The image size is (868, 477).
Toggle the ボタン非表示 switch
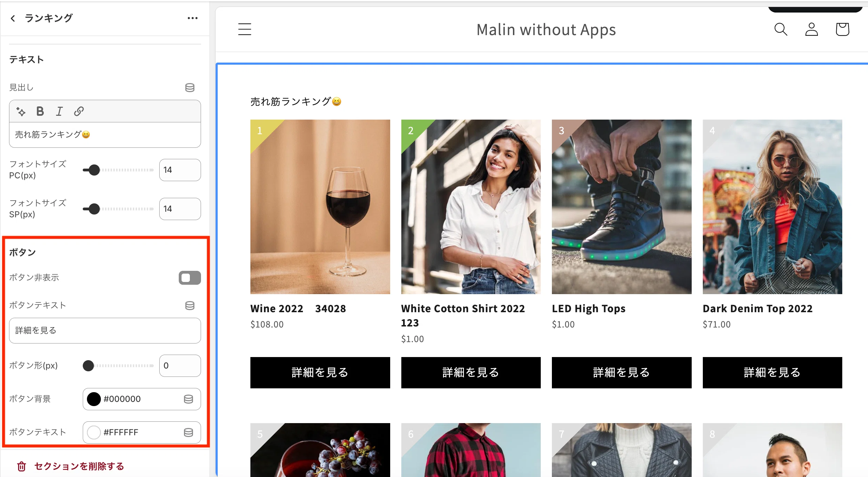pos(190,278)
